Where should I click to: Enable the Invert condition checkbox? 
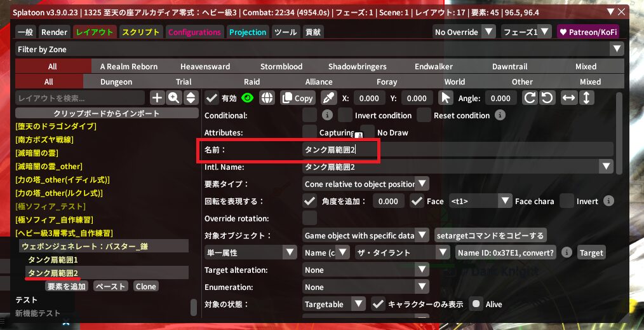(345, 115)
